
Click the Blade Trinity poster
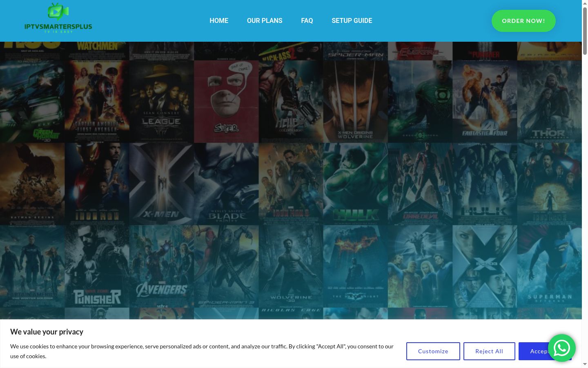pos(226,184)
